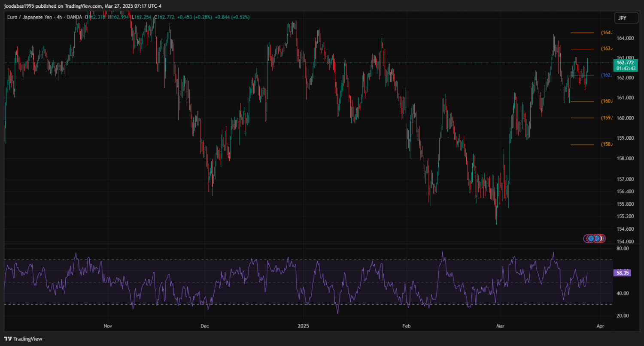Click the 80.00 RSI scale label
This screenshot has width=644, height=346.
[622, 248]
